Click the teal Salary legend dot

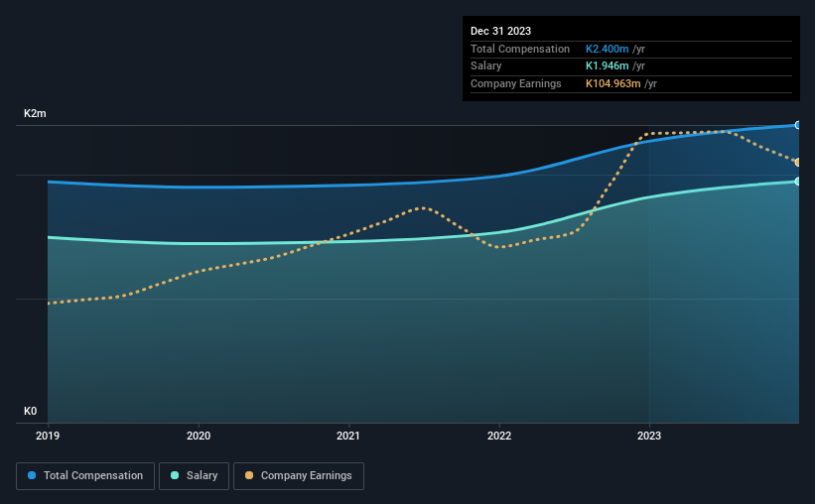click(175, 475)
